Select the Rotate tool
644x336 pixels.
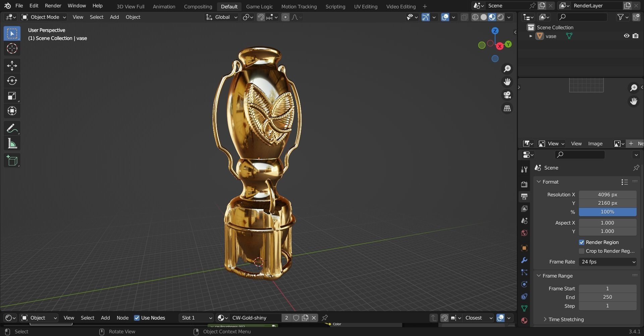point(12,81)
